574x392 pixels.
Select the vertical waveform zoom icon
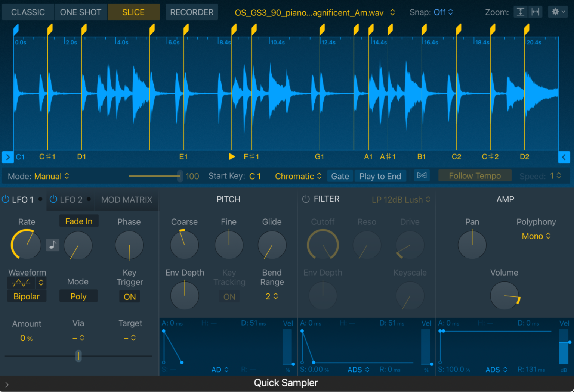pyautogui.click(x=521, y=12)
